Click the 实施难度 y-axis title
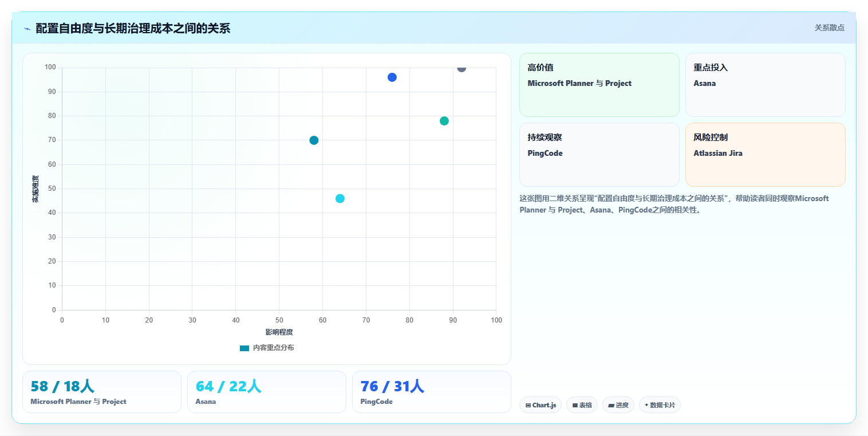 [35, 189]
